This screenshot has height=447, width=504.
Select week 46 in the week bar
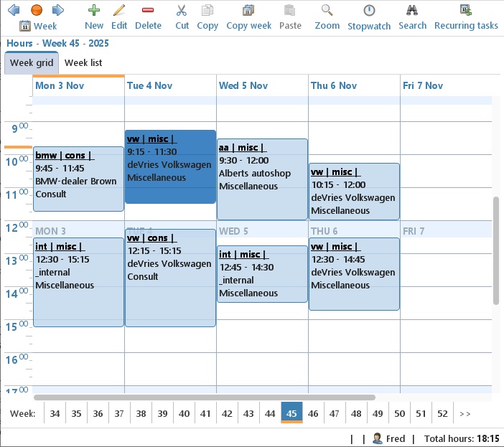[313, 413]
